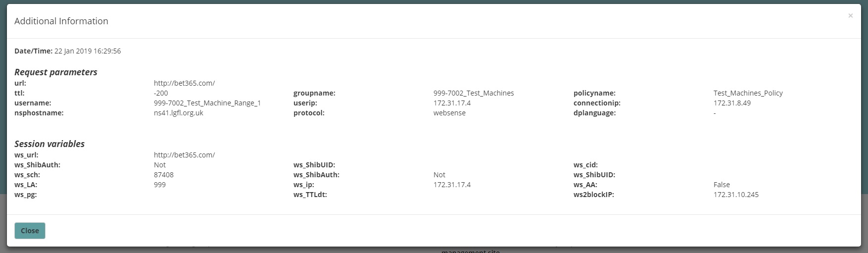Click the Session variables section heading
The height and width of the screenshot is (253, 868).
(x=49, y=144)
